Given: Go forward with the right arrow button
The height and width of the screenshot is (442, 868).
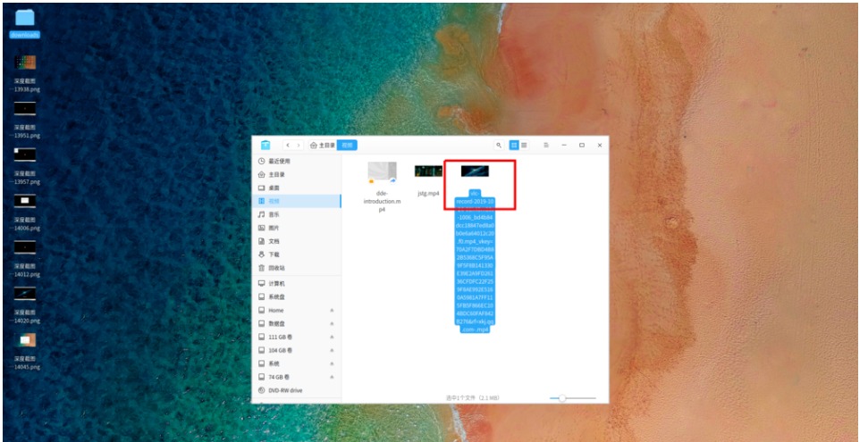Looking at the screenshot, I should [x=299, y=146].
